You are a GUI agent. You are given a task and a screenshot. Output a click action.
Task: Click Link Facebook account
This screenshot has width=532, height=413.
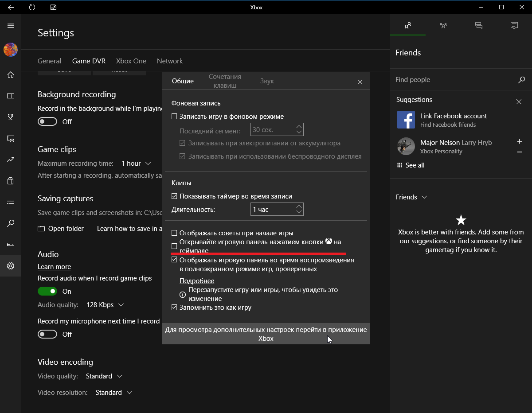coord(454,116)
